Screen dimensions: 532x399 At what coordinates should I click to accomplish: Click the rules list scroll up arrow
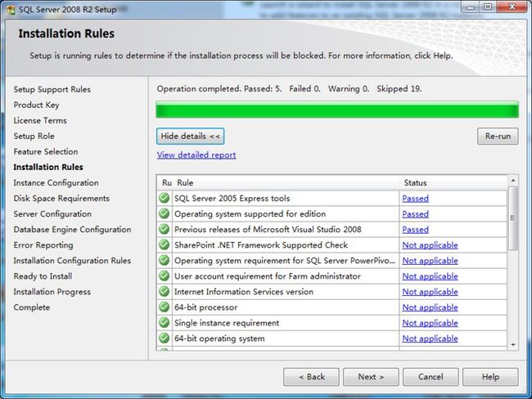click(513, 181)
